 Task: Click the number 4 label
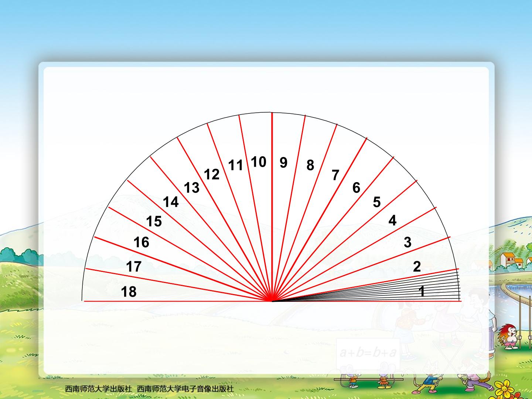(x=392, y=221)
